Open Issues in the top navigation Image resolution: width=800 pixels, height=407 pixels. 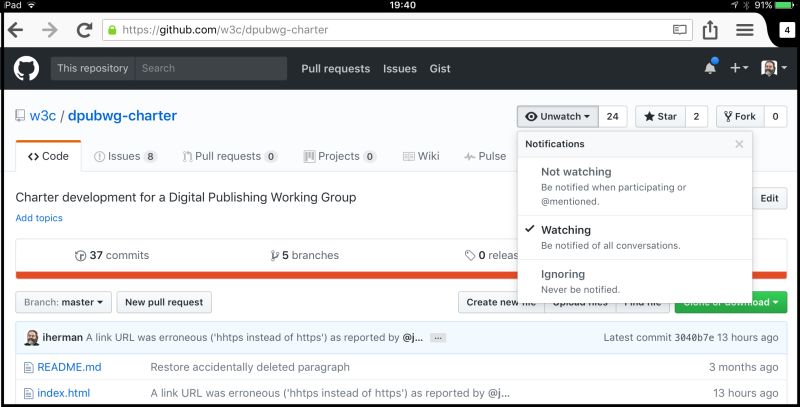click(x=399, y=68)
